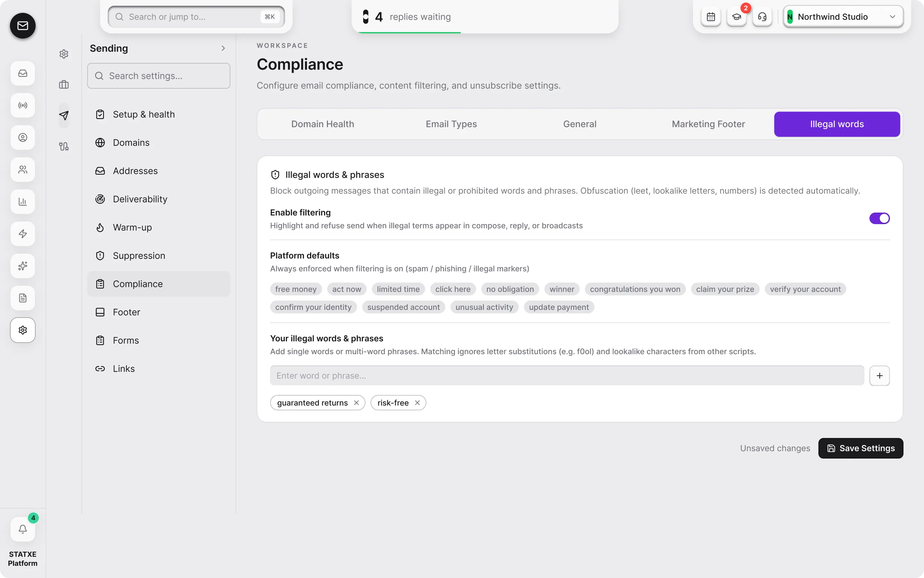The width and height of the screenshot is (924, 578).
Task: Open the graduation cap learning icon
Action: (737, 17)
